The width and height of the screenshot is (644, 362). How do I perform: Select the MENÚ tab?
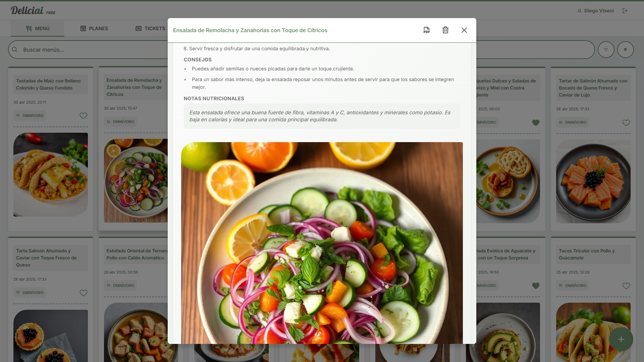(38, 28)
